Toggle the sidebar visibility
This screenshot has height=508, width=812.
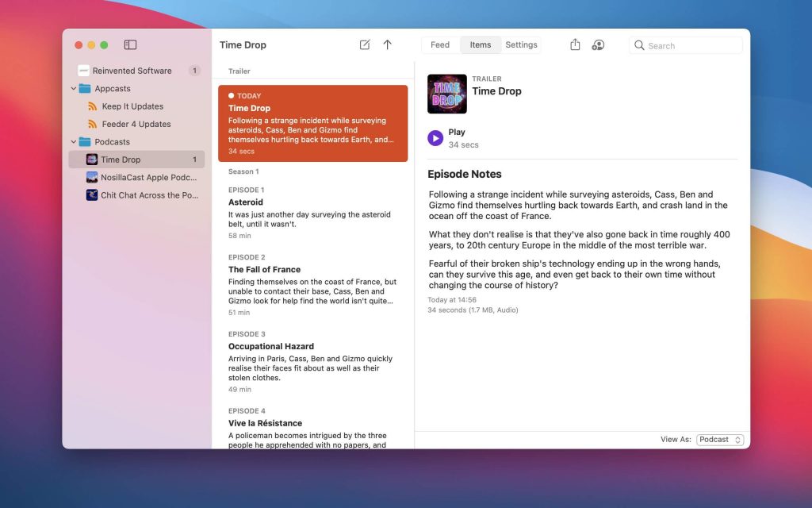point(132,45)
